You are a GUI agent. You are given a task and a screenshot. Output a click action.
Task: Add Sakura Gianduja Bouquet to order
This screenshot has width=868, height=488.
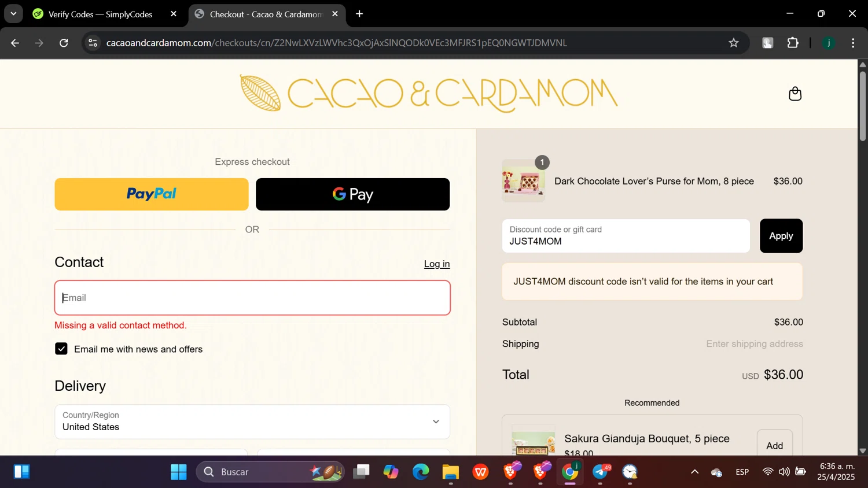(x=775, y=445)
